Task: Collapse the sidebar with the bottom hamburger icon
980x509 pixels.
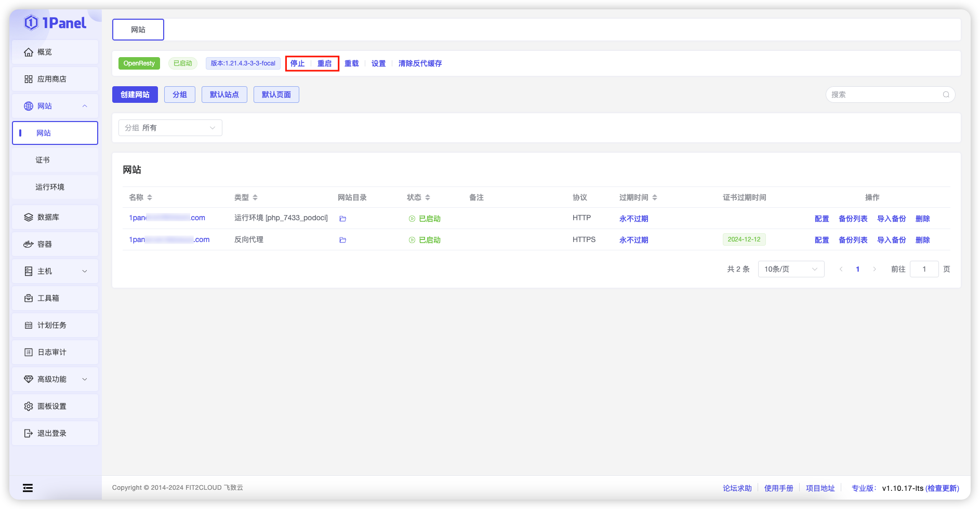Action: tap(27, 488)
